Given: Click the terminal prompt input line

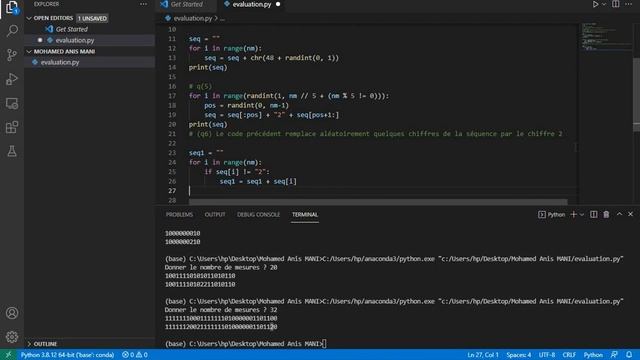Looking at the screenshot, I should tap(246, 344).
